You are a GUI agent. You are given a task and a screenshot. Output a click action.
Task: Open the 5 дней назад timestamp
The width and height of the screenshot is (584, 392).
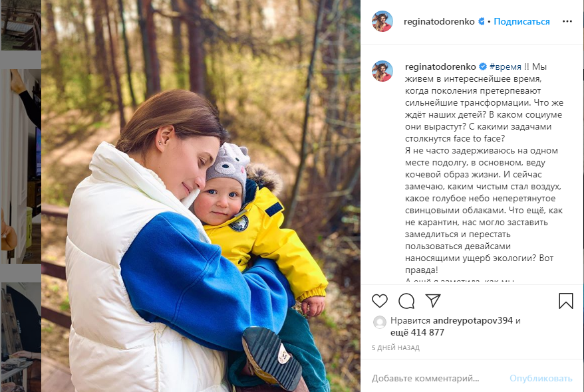(x=396, y=348)
